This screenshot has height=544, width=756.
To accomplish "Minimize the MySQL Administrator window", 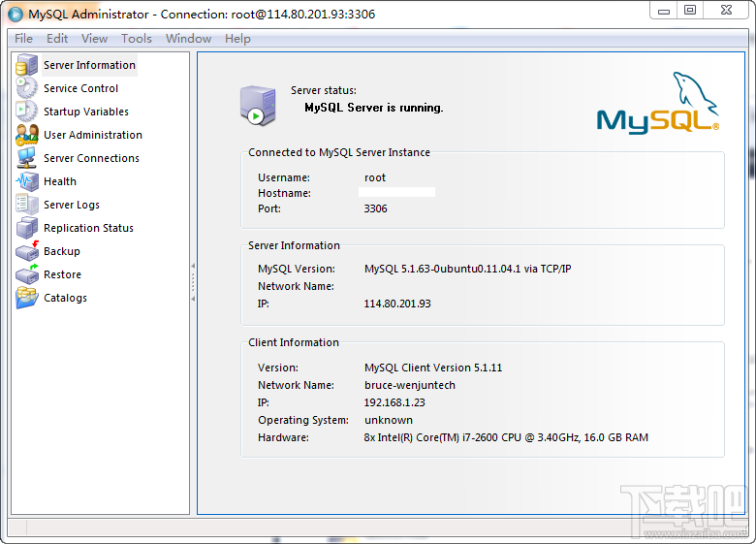I will (x=664, y=10).
